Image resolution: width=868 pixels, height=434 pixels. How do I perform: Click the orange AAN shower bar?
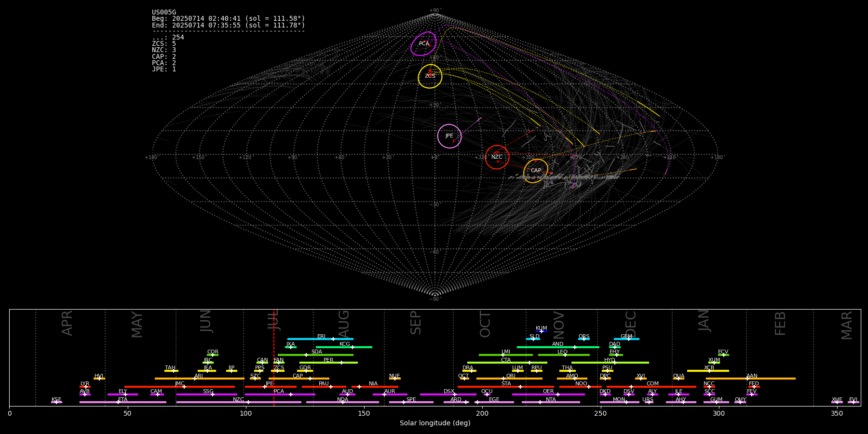751,379
